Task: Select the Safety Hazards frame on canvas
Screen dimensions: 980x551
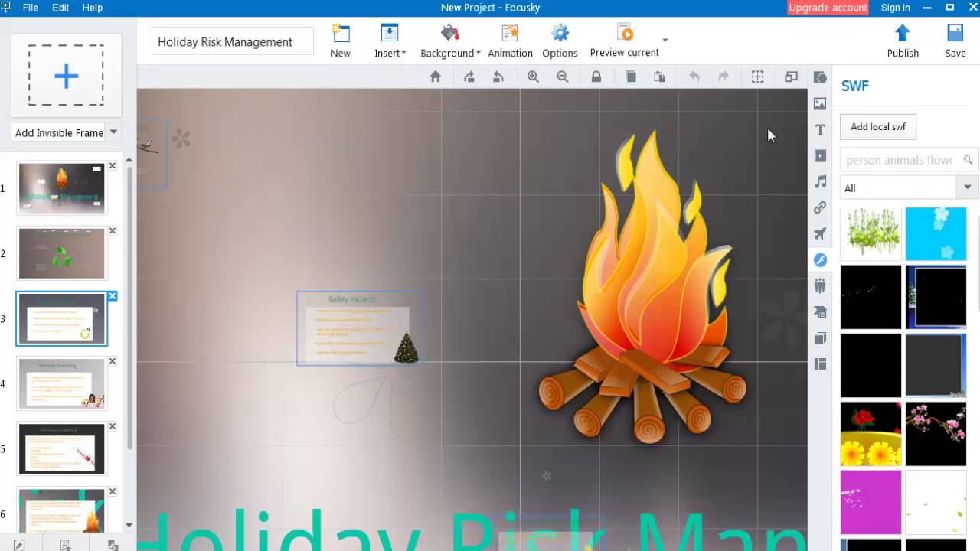Action: tap(358, 328)
